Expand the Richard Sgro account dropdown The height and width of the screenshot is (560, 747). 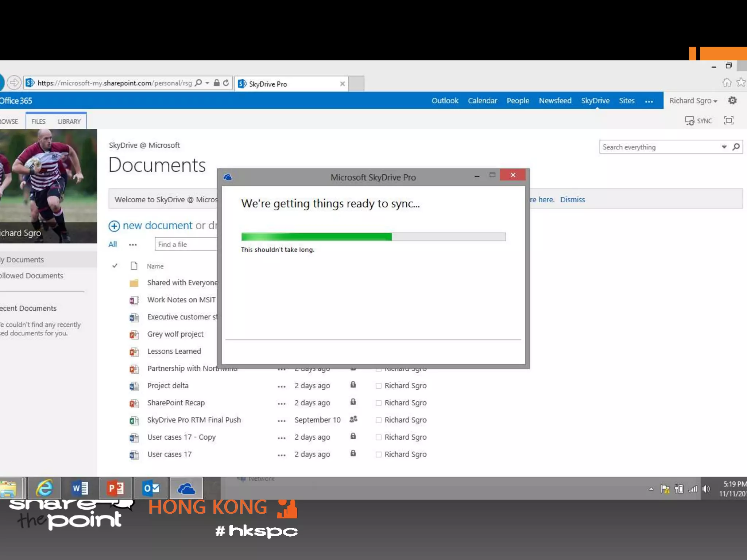pos(693,101)
